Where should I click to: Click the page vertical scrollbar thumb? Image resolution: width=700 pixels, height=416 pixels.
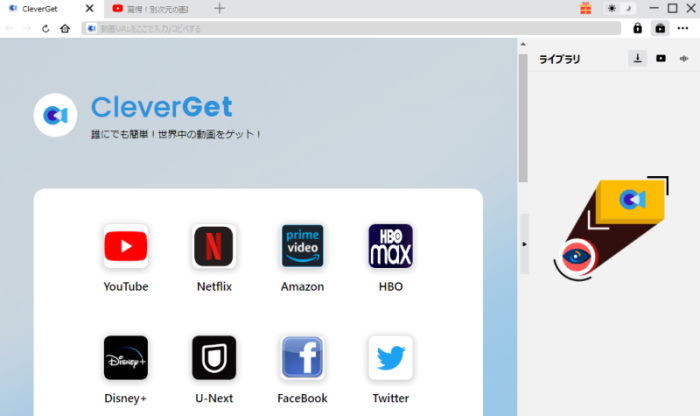(523, 118)
